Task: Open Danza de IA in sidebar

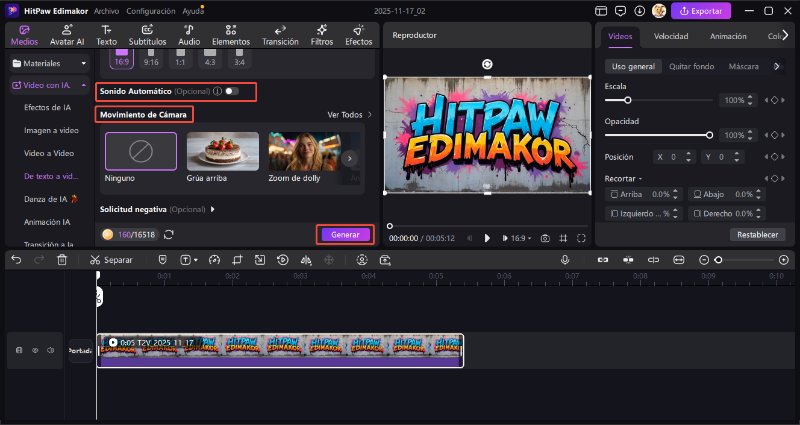Action: (x=51, y=199)
